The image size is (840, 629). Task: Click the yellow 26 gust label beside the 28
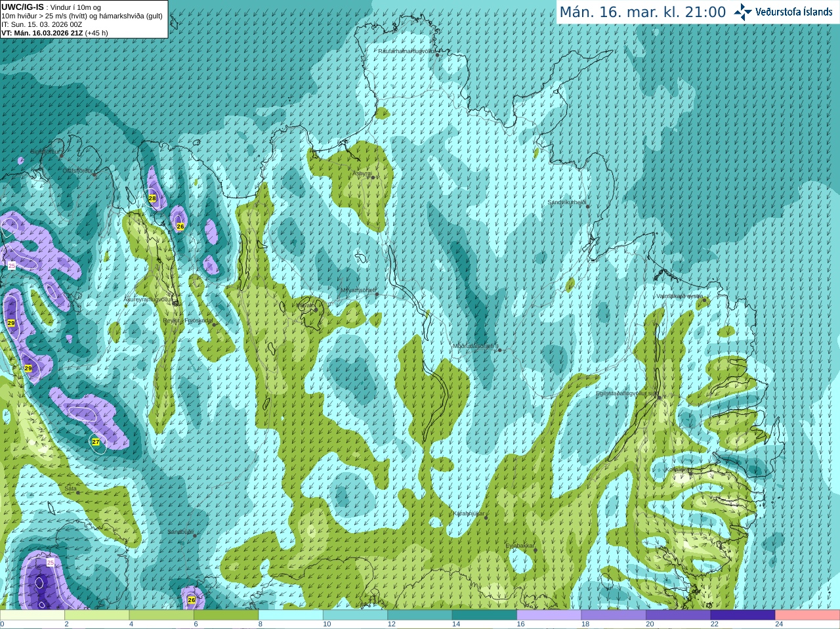click(180, 227)
